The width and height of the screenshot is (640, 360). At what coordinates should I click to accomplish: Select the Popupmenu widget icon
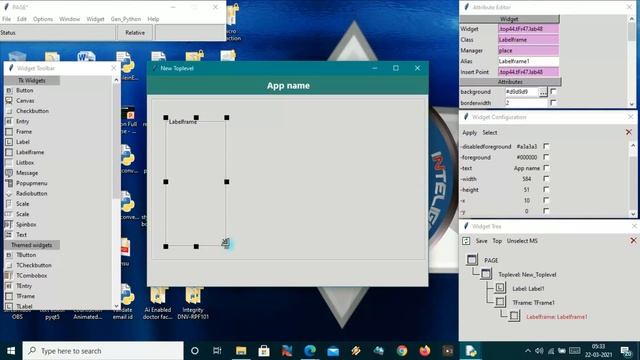point(9,183)
